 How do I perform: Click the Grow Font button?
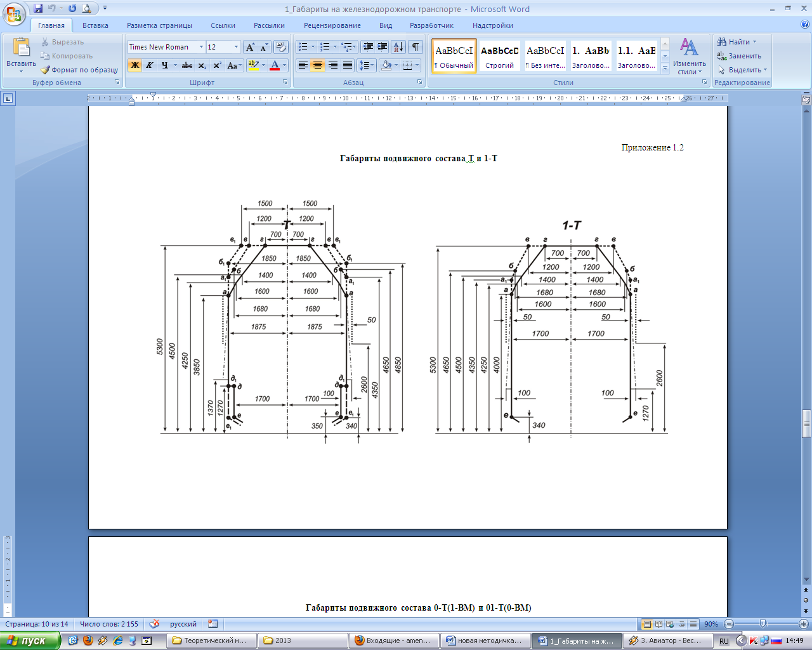[250, 48]
